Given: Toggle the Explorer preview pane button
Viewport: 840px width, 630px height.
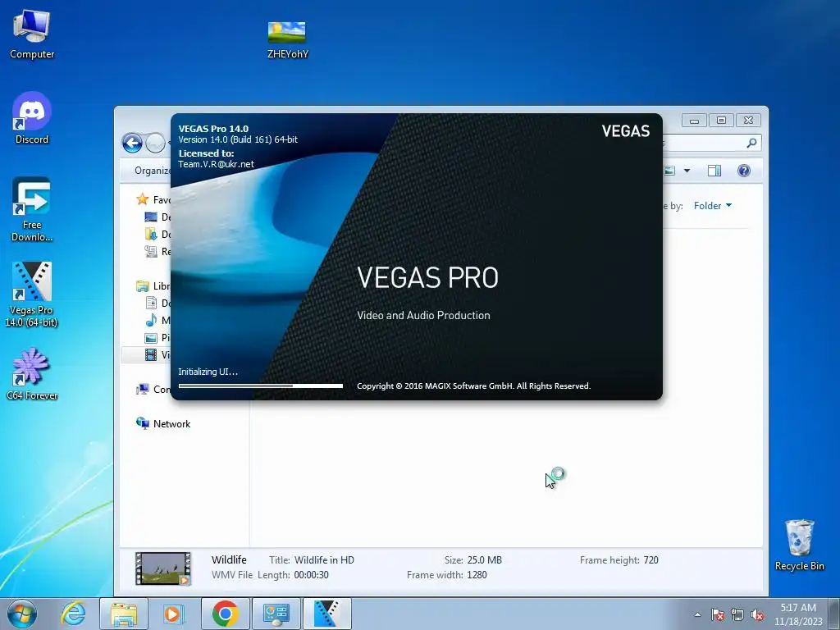Looking at the screenshot, I should coord(714,171).
